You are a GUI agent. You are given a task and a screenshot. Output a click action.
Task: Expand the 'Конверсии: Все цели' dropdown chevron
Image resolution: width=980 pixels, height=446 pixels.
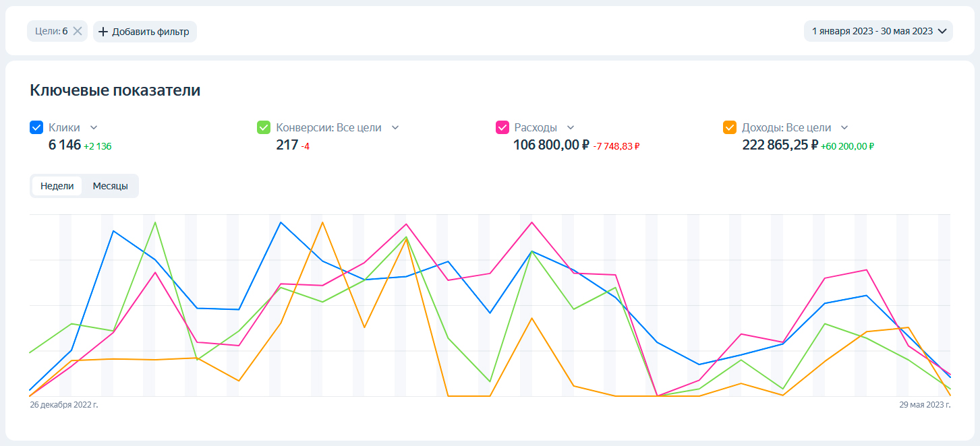[x=395, y=127]
